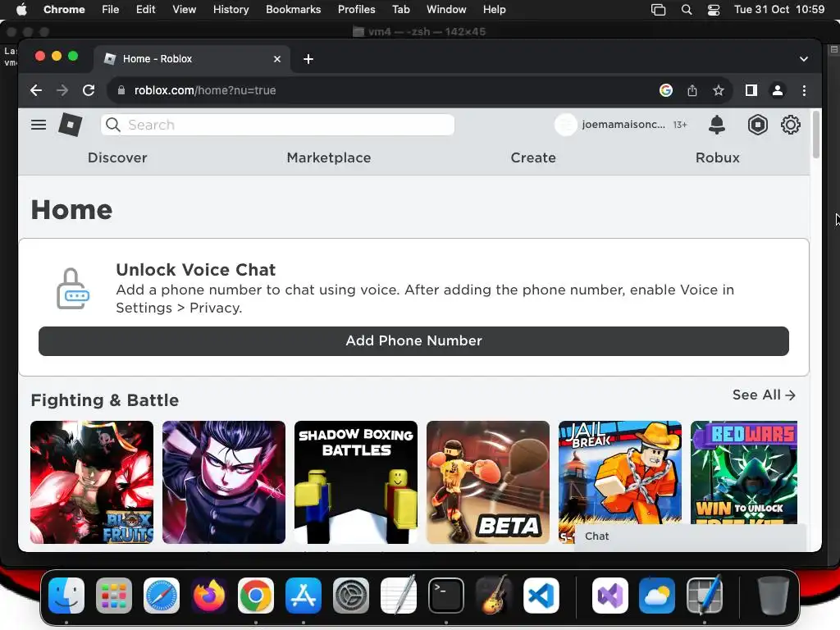Click the search magnifier icon in Roblox
The image size is (840, 630).
[x=113, y=125]
